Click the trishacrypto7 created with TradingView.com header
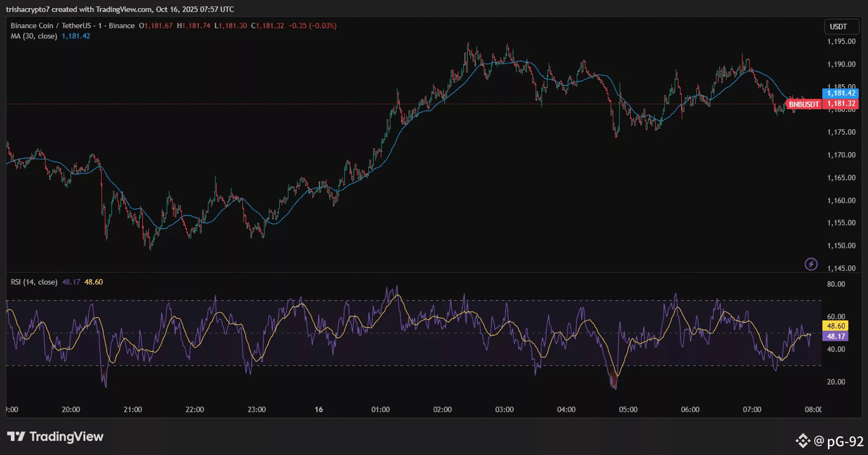 (120, 9)
